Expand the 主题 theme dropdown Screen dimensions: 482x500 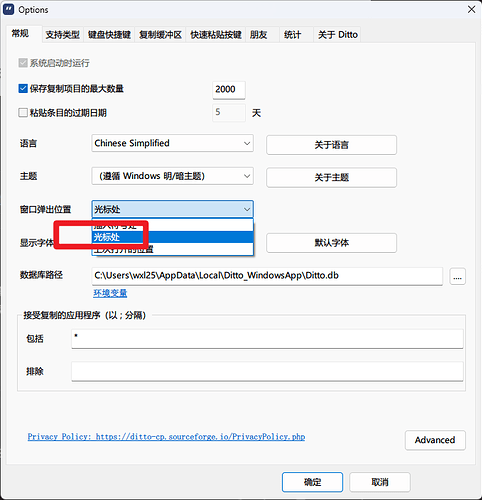point(172,176)
